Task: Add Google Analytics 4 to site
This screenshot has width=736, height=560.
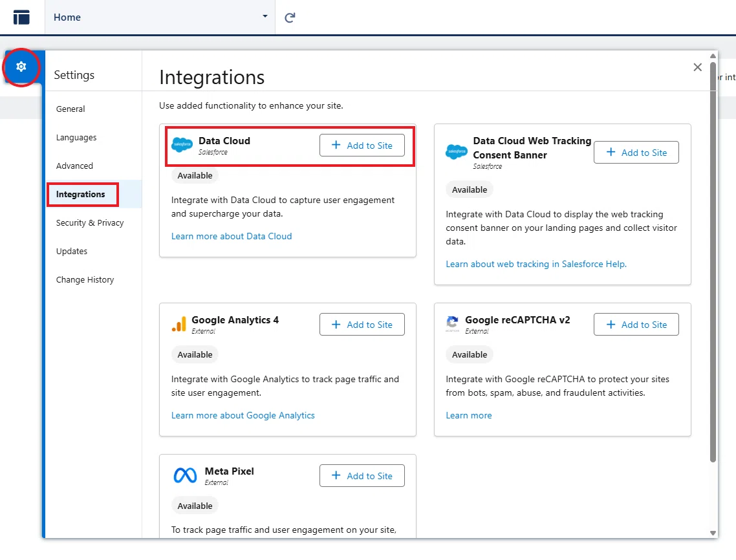Action: coord(362,325)
